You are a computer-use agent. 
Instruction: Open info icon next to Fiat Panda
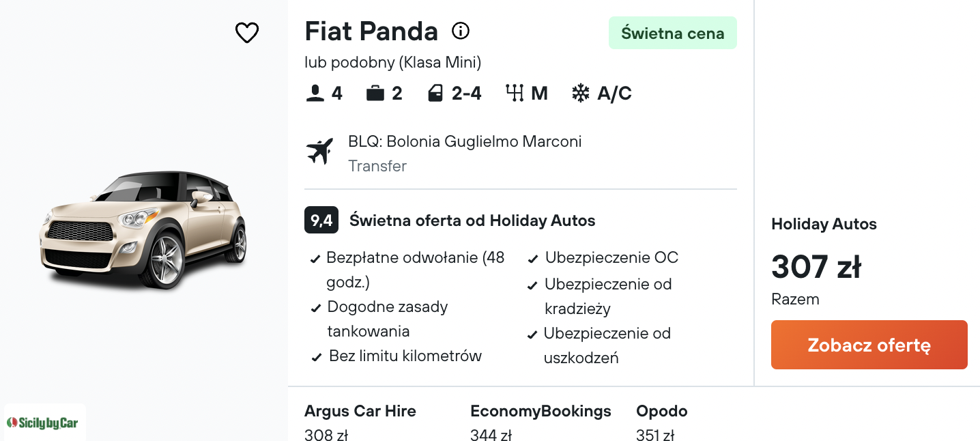point(461,31)
